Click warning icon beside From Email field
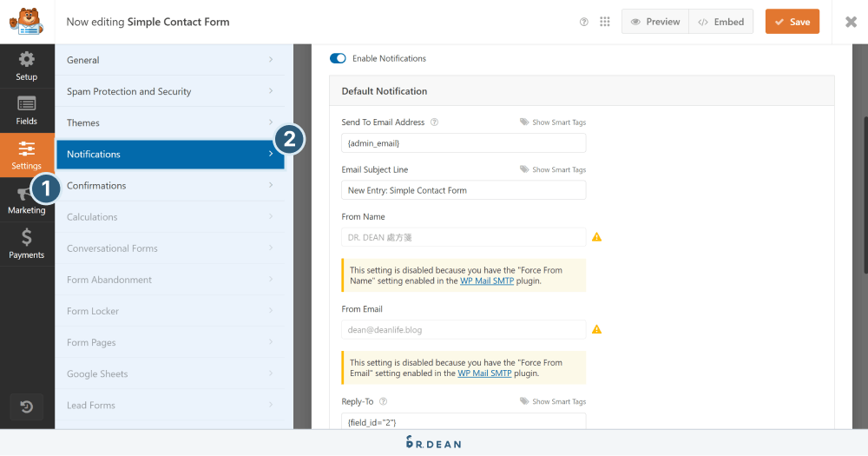 597,329
